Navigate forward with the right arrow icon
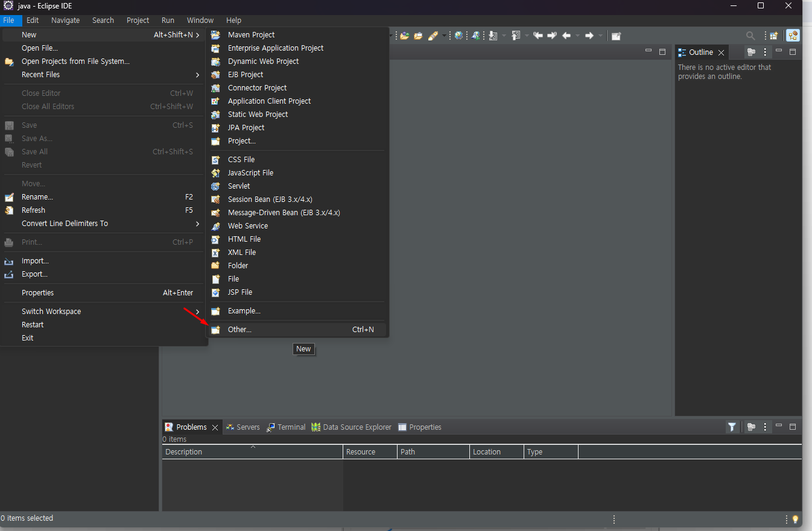The width and height of the screenshot is (812, 531). pos(589,36)
